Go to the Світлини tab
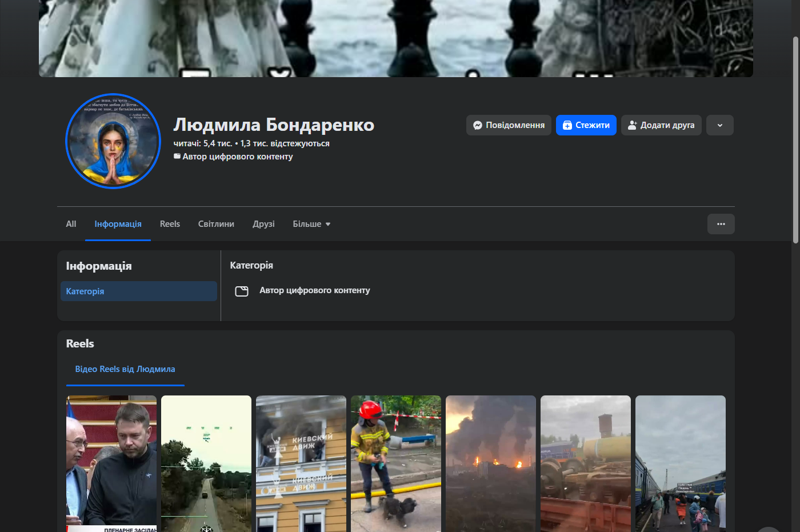 click(216, 224)
